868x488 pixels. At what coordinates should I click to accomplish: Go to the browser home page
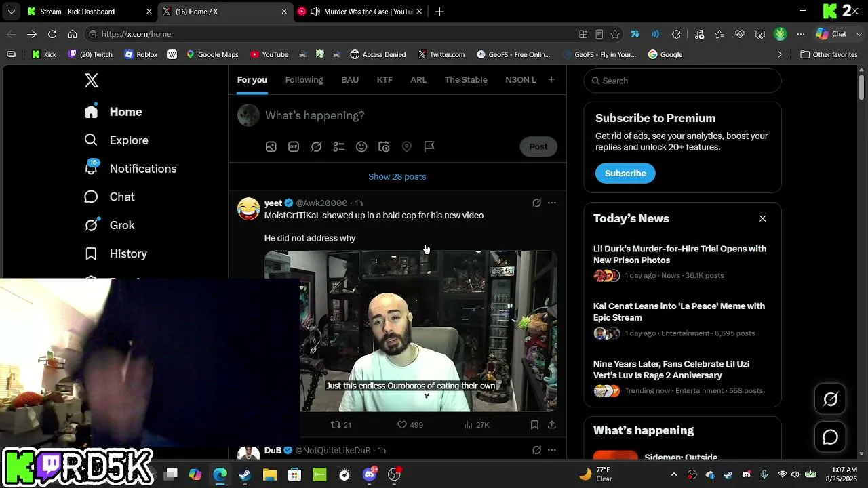point(73,34)
